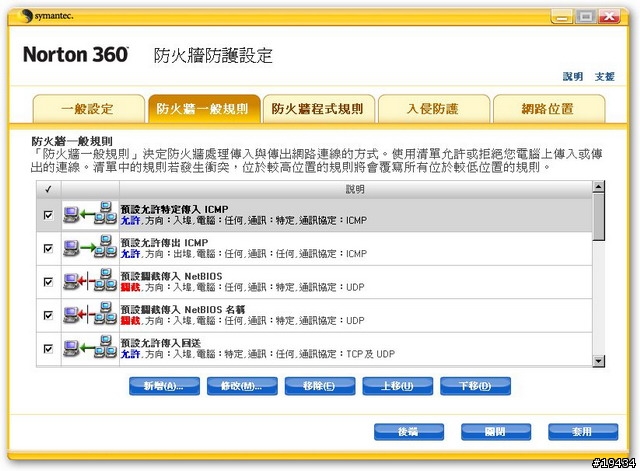Uncheck the 預設允許傳出 ICMP rule checkbox
This screenshot has height=471, width=640.
pos(48,248)
